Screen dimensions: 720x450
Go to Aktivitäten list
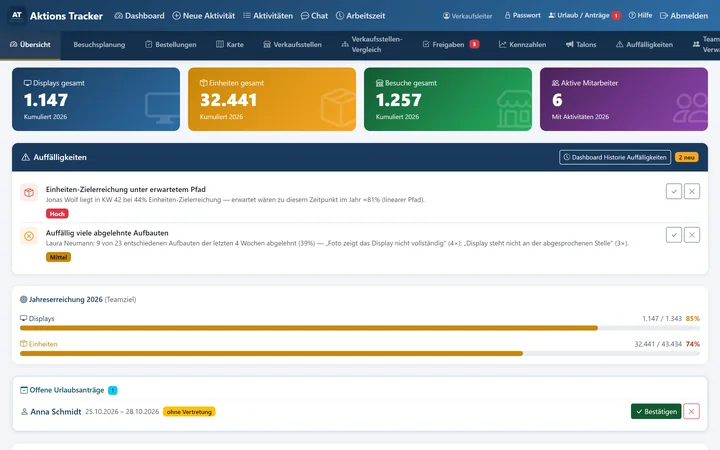[x=268, y=16]
